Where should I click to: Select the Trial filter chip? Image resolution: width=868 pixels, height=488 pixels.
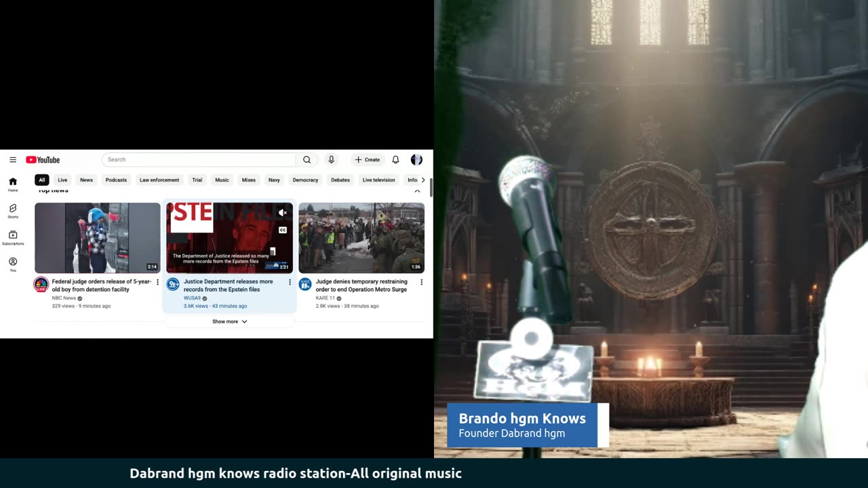point(197,180)
